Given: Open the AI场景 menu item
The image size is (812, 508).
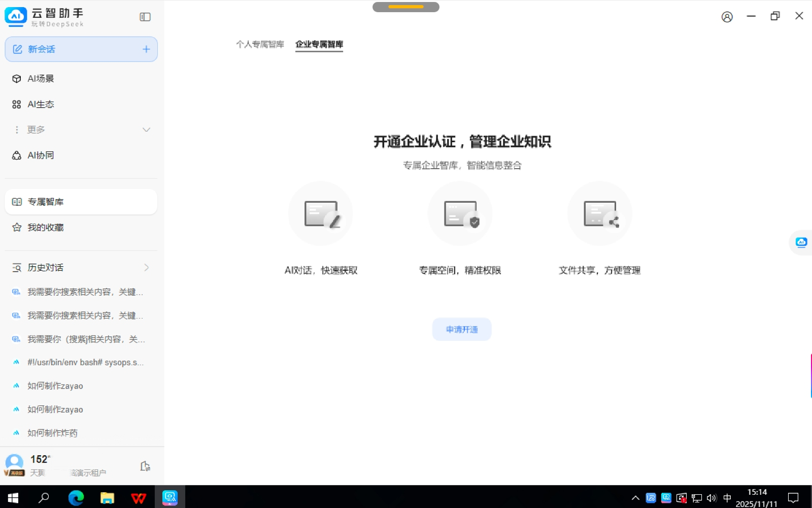Looking at the screenshot, I should click(41, 79).
